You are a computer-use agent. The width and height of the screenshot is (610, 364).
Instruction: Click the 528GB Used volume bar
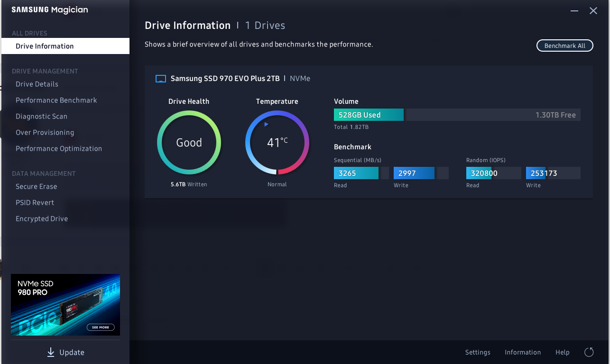point(369,115)
